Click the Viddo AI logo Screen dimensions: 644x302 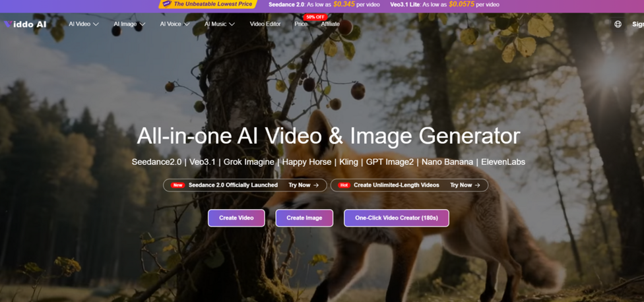pyautogui.click(x=25, y=24)
